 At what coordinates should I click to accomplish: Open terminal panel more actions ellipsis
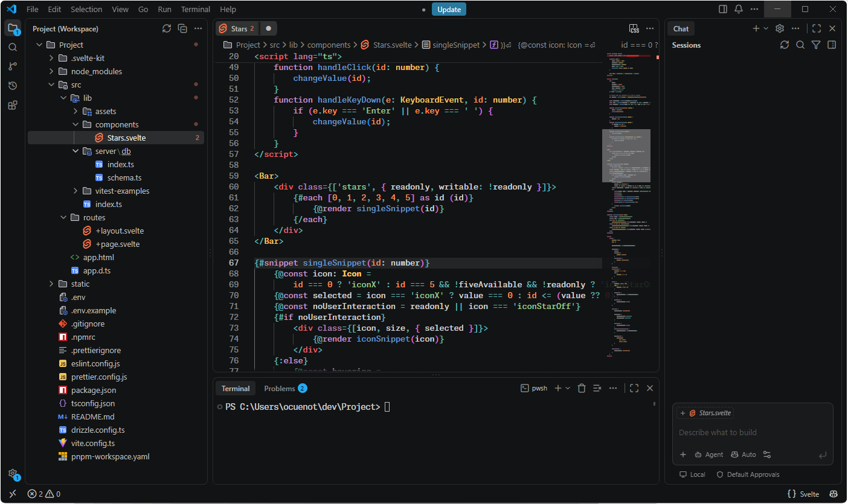(x=613, y=388)
